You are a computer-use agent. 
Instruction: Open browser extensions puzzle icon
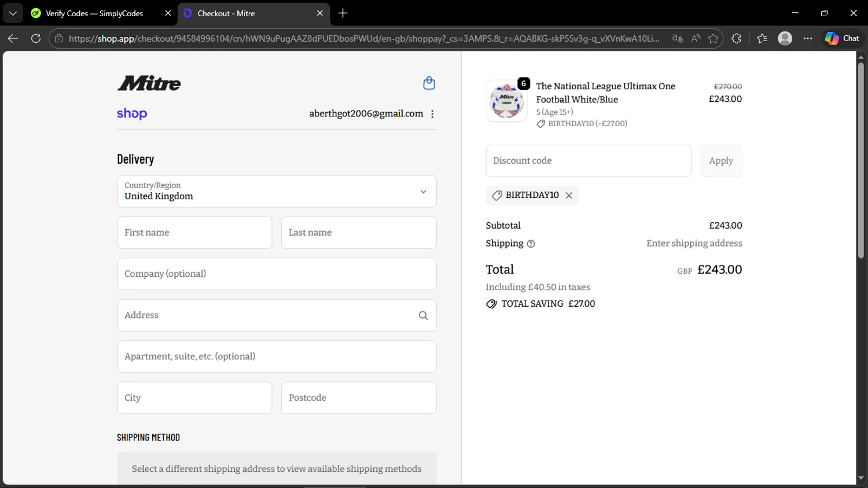[736, 38]
